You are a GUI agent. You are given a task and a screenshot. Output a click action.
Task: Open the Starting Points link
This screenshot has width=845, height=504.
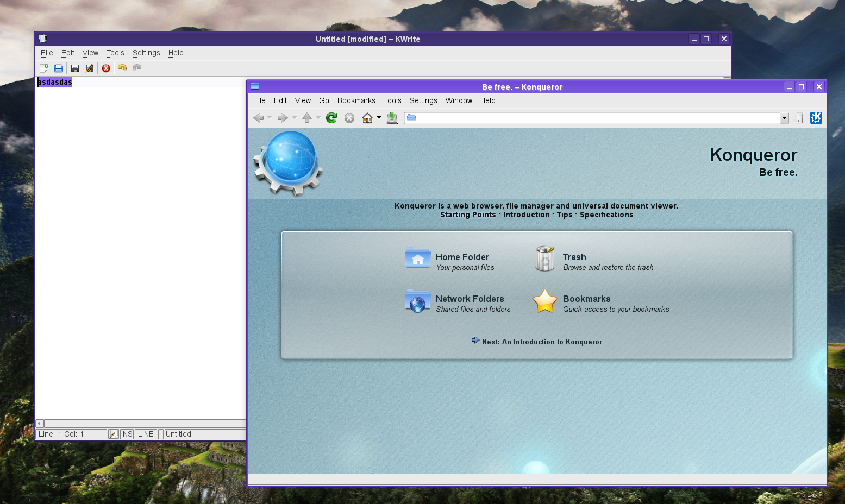(468, 215)
